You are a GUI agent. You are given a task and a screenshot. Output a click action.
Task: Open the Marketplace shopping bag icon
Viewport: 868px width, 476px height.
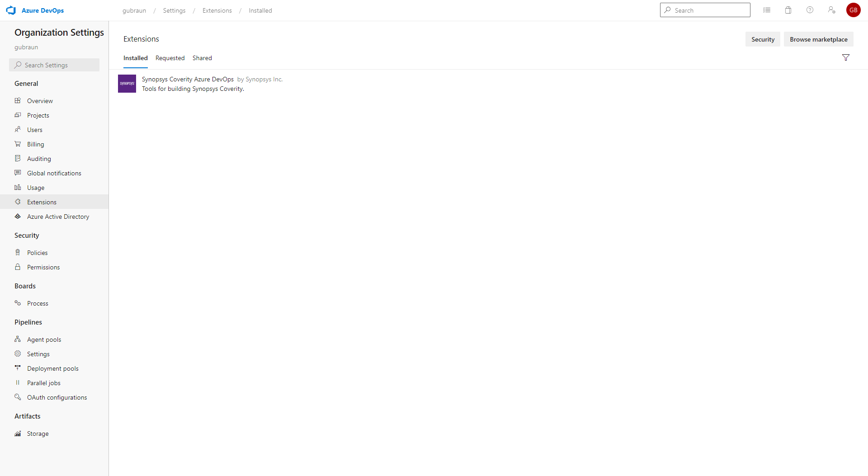788,10
